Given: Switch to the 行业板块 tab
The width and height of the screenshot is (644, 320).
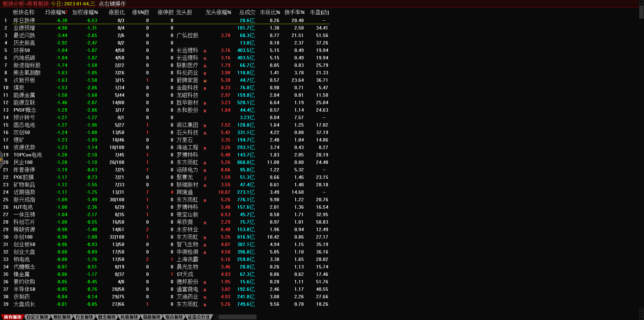Looking at the screenshot, I should (x=84, y=317).
